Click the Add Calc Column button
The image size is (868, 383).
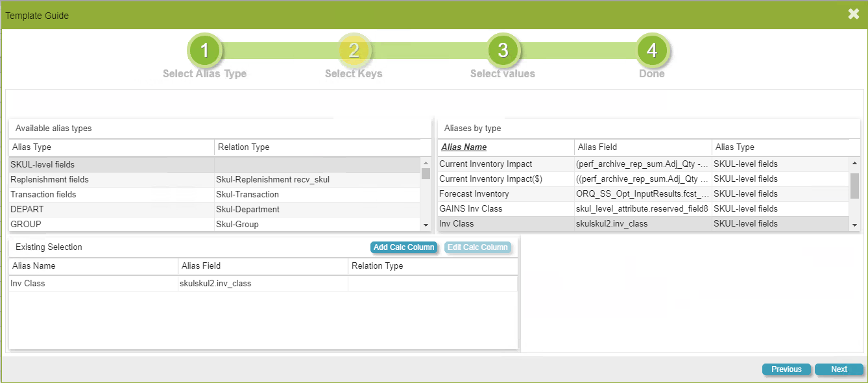click(x=404, y=247)
